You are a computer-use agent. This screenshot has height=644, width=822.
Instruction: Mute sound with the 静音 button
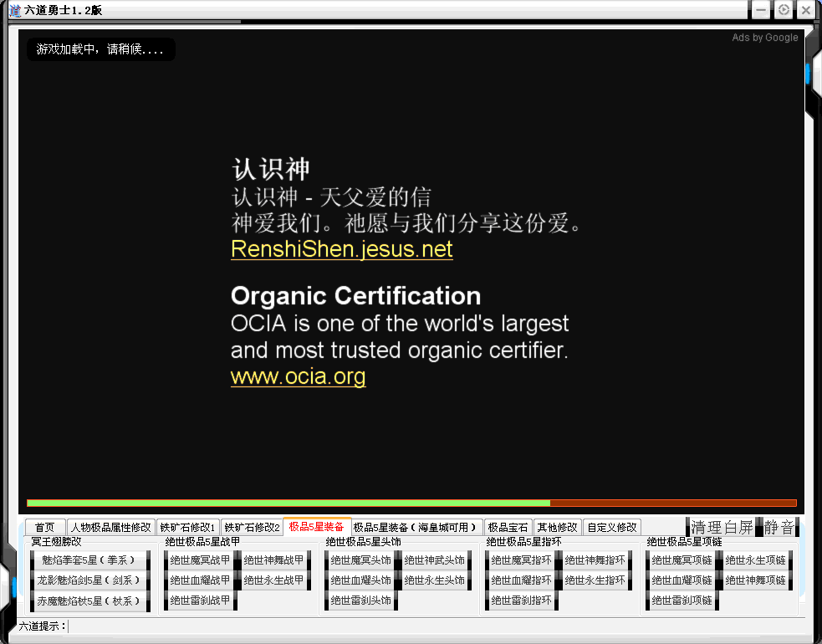[779, 527]
